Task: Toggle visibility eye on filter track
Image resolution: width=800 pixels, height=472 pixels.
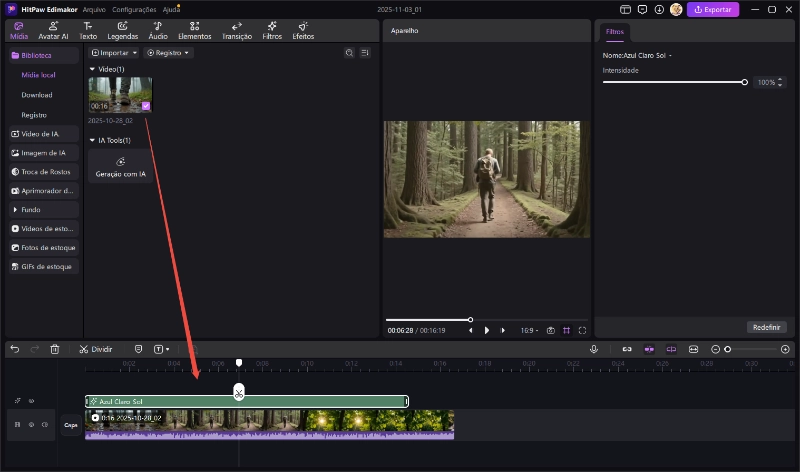Action: point(31,401)
